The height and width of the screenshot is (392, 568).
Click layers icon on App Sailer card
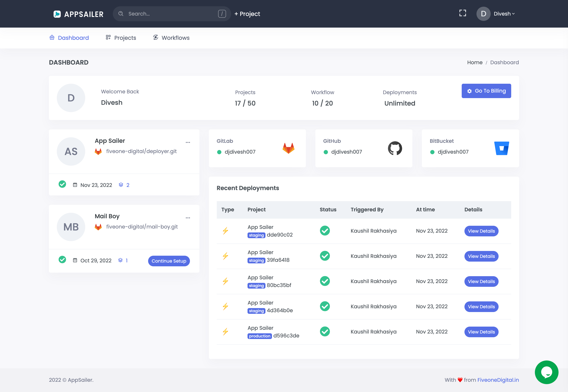121,185
